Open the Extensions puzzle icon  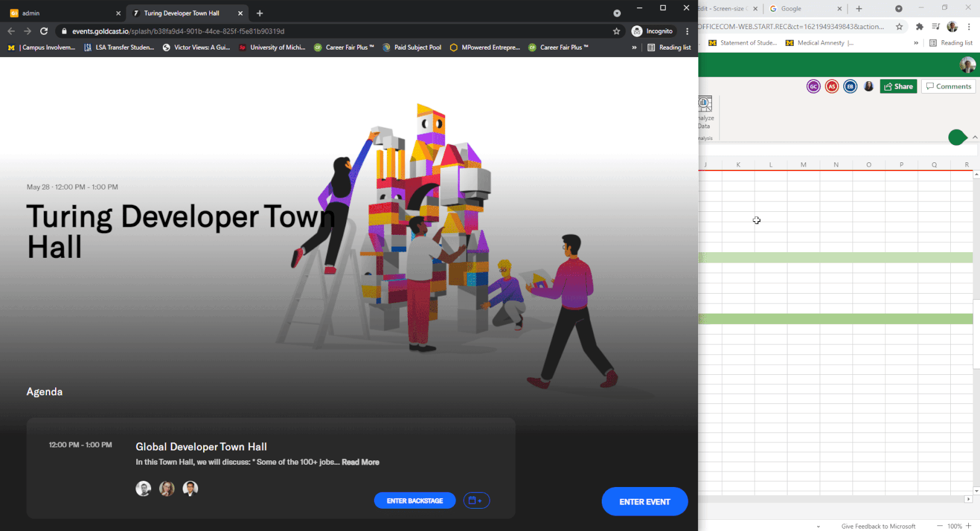[919, 27]
